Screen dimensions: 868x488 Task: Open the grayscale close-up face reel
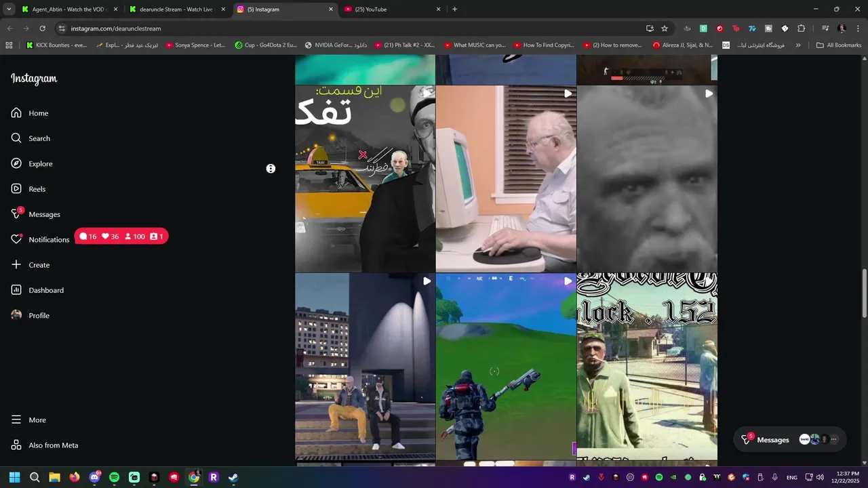click(x=647, y=179)
